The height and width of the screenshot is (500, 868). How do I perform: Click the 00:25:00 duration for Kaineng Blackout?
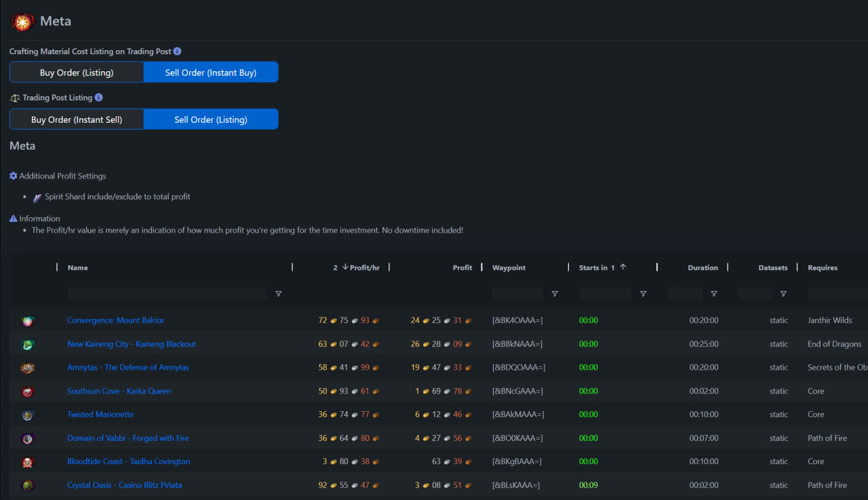pyautogui.click(x=704, y=344)
